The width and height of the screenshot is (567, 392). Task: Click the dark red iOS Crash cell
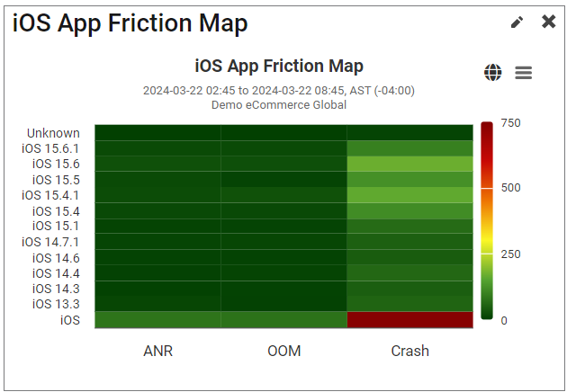click(409, 320)
